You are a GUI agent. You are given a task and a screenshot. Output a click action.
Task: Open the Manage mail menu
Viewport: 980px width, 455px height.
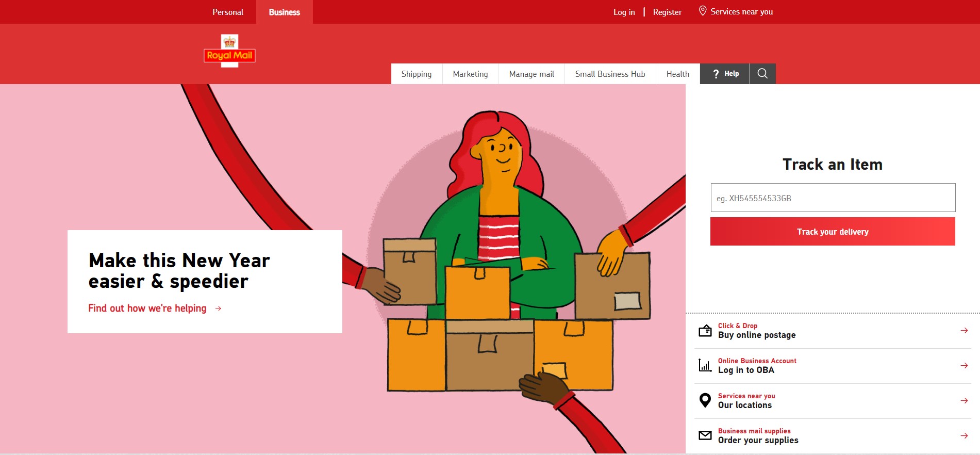[531, 74]
